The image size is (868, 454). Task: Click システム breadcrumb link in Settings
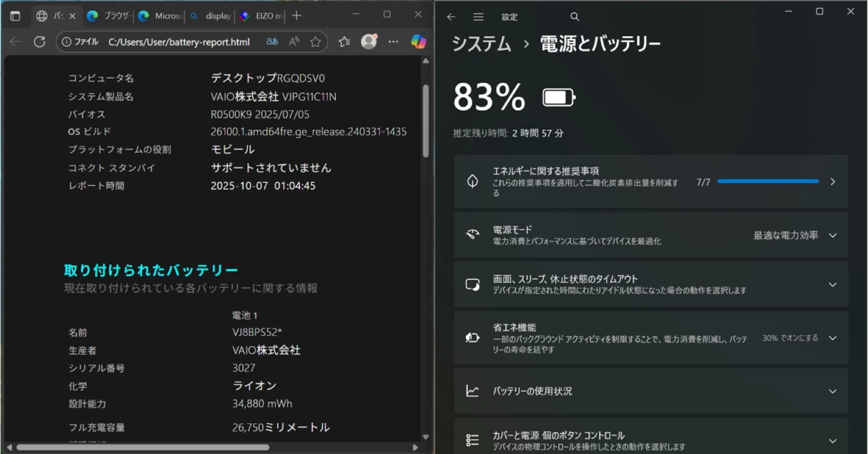481,43
